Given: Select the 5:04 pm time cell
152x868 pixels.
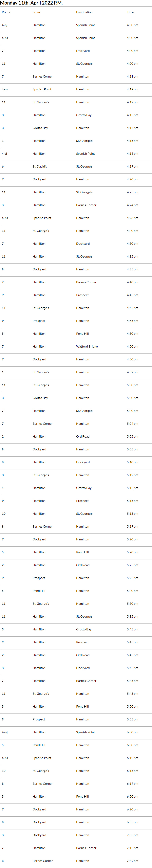Looking at the screenshot, I should pyautogui.click(x=132, y=424).
